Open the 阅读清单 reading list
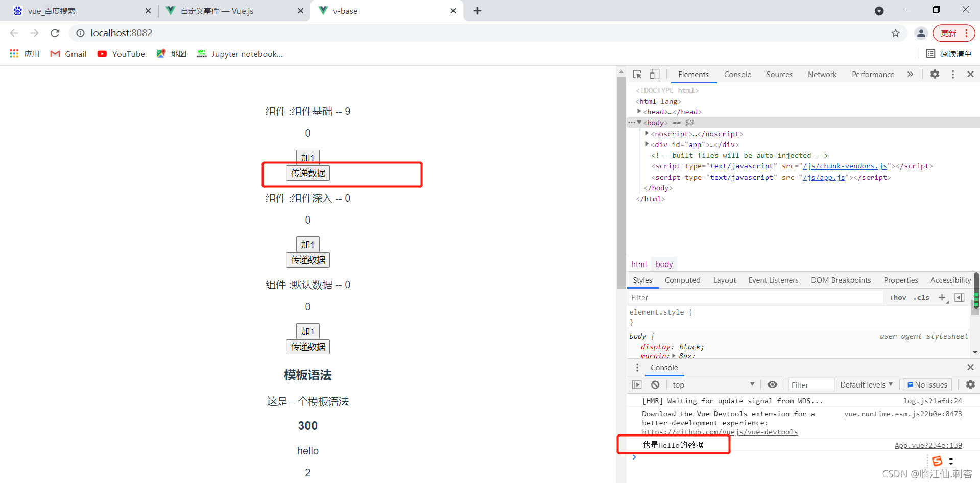Viewport: 980px width, 483px height. pyautogui.click(x=949, y=54)
